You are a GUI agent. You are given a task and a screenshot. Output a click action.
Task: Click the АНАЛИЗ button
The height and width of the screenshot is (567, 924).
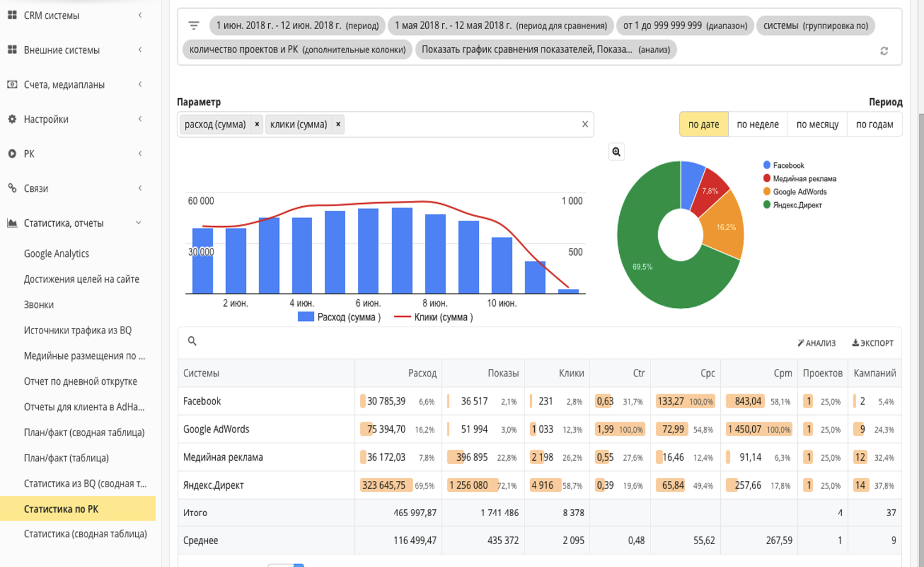(x=816, y=343)
